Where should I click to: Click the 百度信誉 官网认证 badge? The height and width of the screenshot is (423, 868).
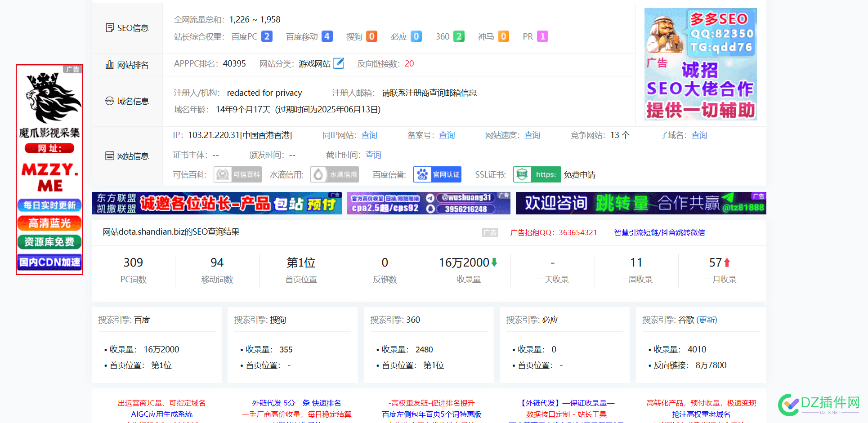tap(437, 174)
